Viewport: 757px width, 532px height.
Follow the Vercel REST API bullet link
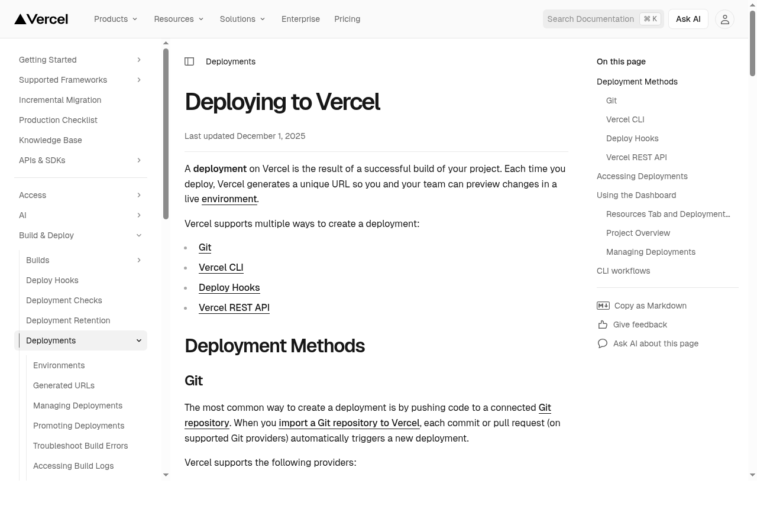(234, 308)
